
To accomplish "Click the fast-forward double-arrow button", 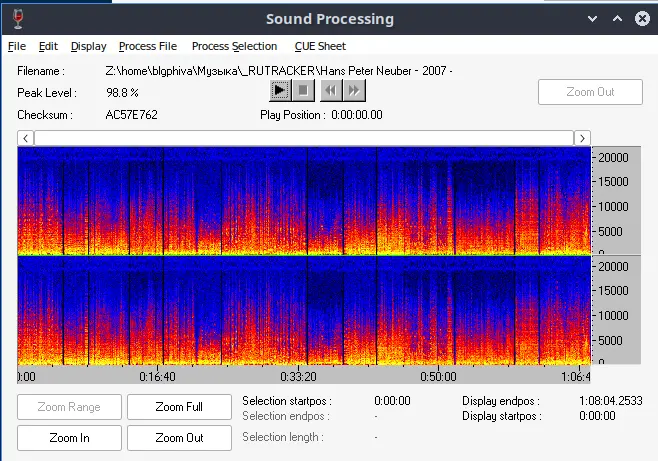I will click(354, 90).
